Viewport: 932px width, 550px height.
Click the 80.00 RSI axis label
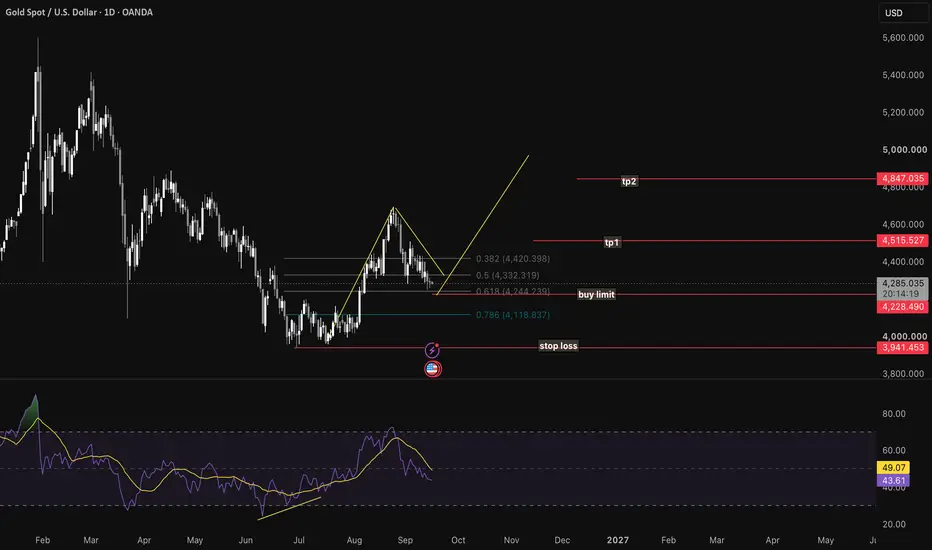[x=894, y=413]
